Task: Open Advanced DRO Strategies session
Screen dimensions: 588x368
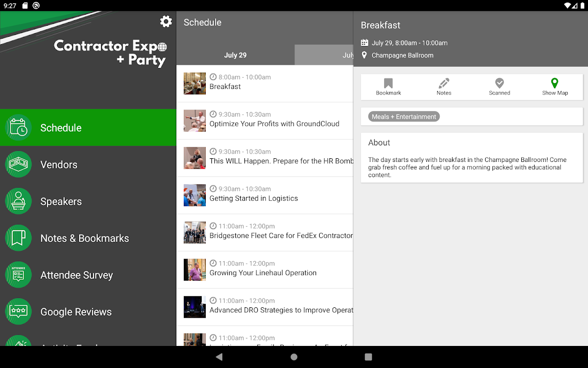Action: pyautogui.click(x=265, y=307)
